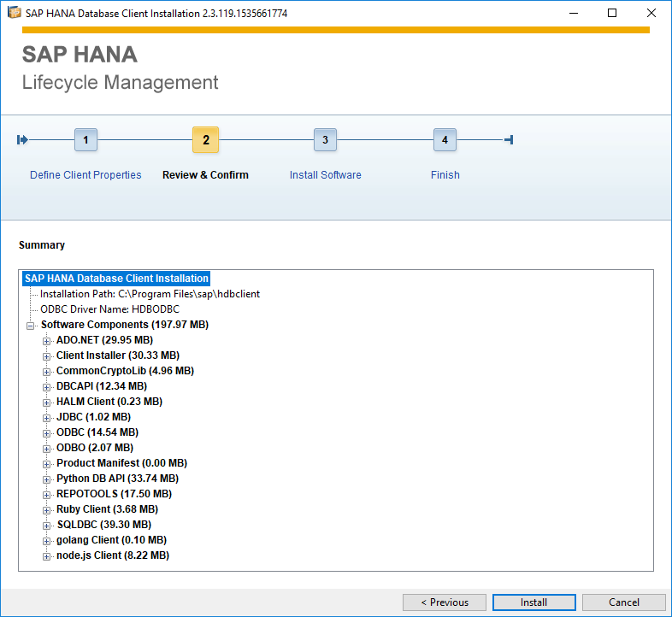672x617 pixels.
Task: Select Installation Path row
Action: click(150, 294)
